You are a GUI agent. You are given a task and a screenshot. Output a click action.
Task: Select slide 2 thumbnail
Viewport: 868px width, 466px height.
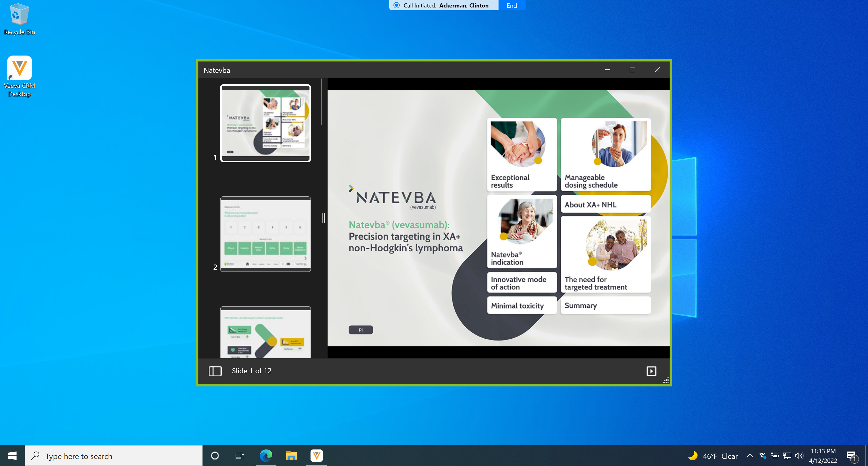pos(266,234)
